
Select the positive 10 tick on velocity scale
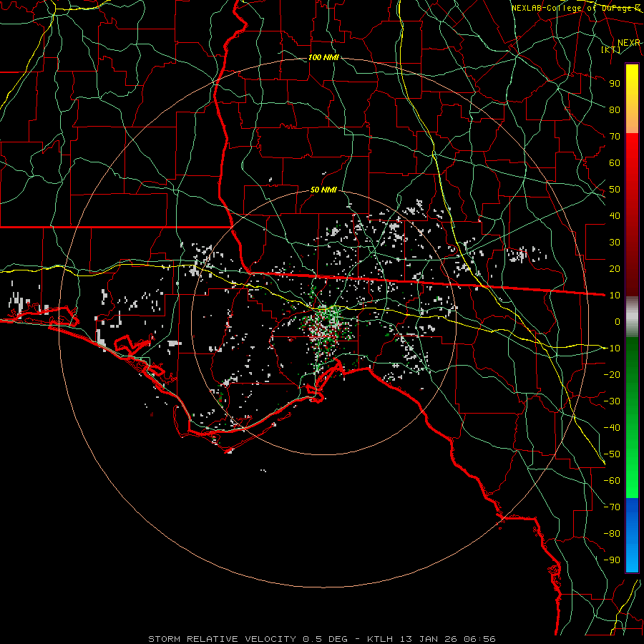tap(615, 296)
